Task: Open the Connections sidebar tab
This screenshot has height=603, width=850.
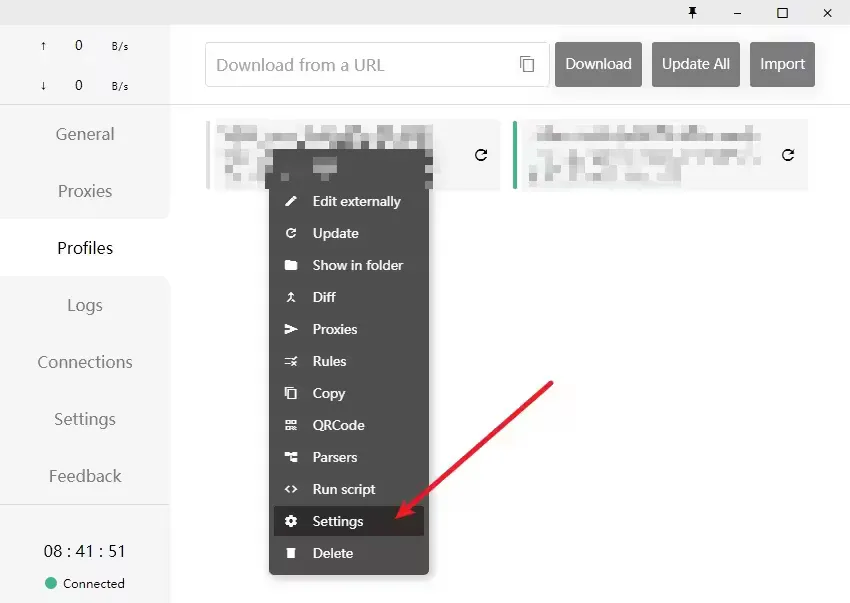Action: pos(85,362)
